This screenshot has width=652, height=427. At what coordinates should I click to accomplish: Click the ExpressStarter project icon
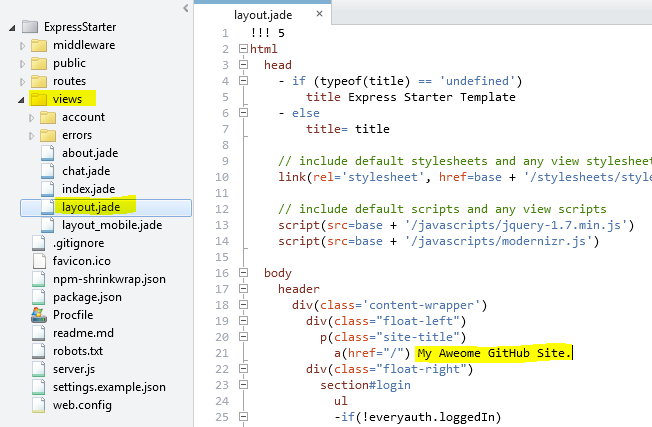click(x=30, y=27)
